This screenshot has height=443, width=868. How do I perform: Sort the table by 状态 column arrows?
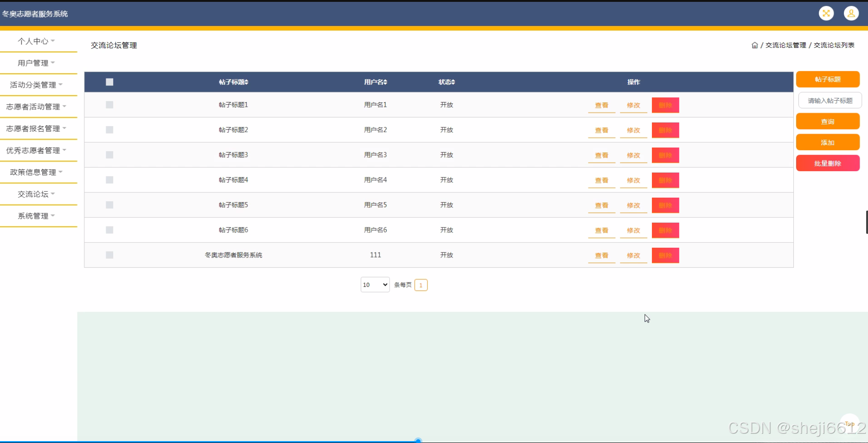pos(453,82)
